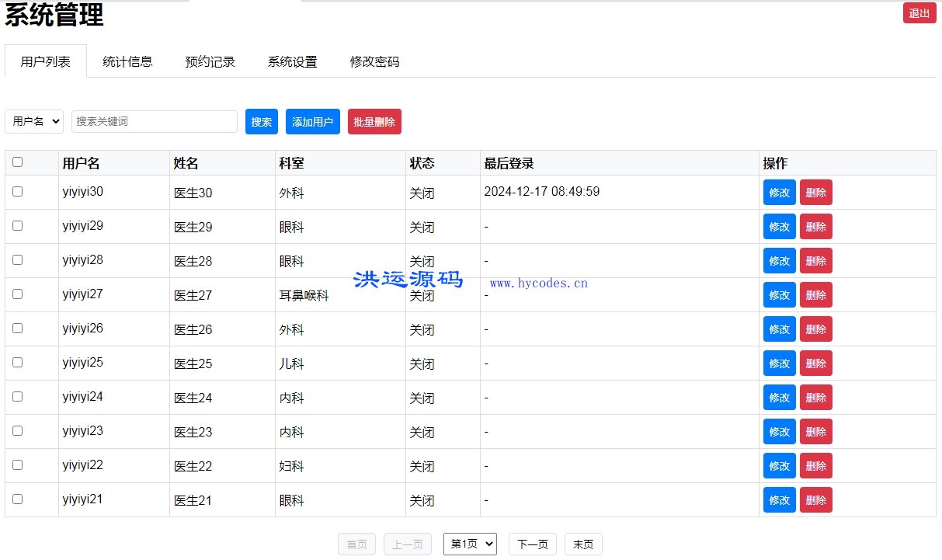This screenshot has height=560, width=942.
Task: Switch to the 用户列表 tab
Action: [45, 61]
